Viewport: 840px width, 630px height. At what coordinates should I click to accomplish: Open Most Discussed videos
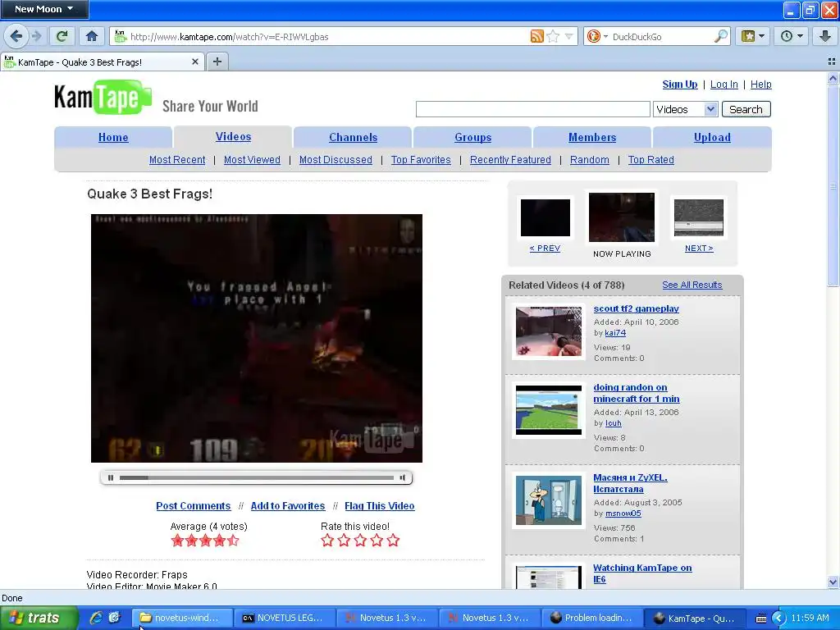click(x=336, y=160)
